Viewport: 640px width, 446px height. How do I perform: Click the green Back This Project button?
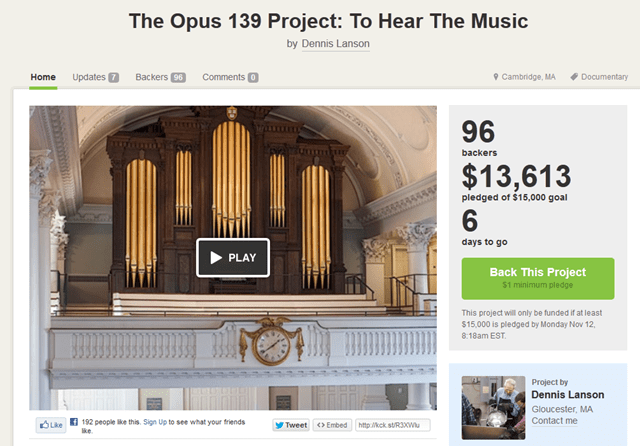[538, 278]
